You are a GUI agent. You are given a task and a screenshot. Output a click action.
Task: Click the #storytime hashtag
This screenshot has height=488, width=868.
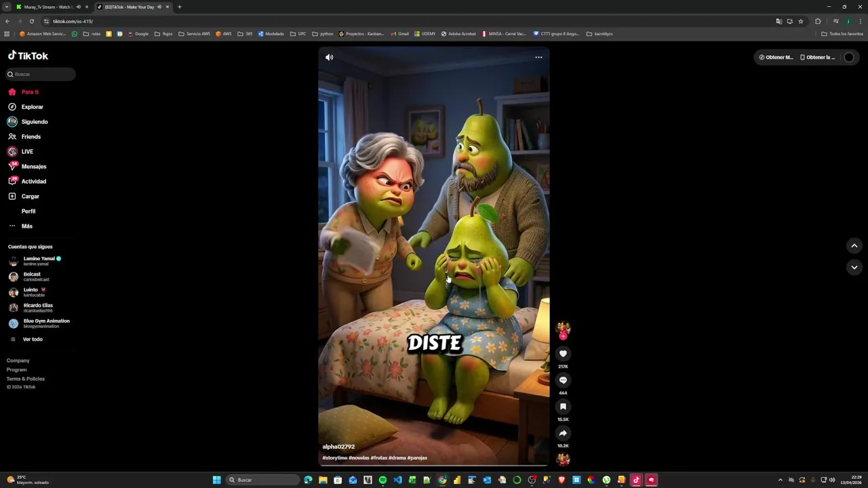point(335,457)
